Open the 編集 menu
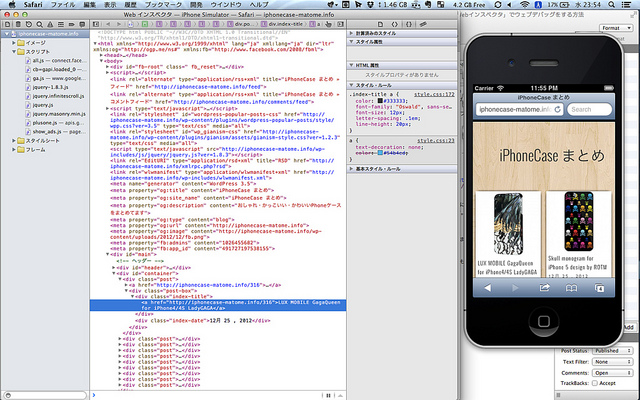This screenshot has width=640, height=400. click(x=89, y=5)
